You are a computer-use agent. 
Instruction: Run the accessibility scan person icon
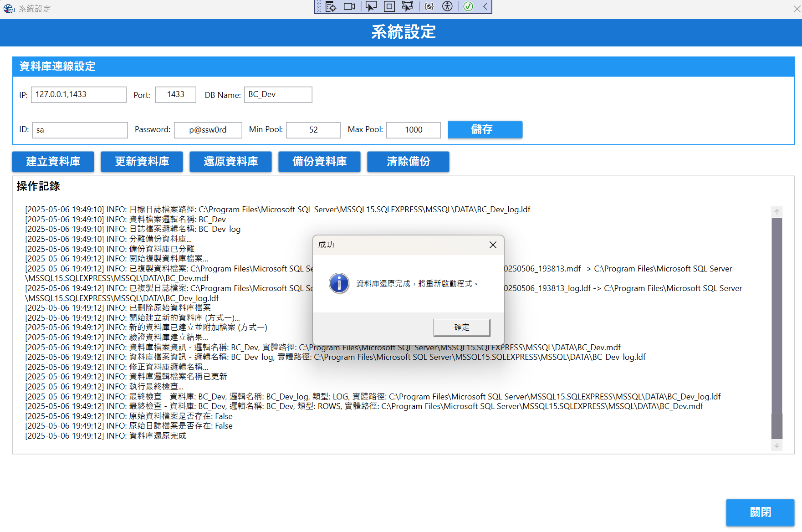coord(448,6)
